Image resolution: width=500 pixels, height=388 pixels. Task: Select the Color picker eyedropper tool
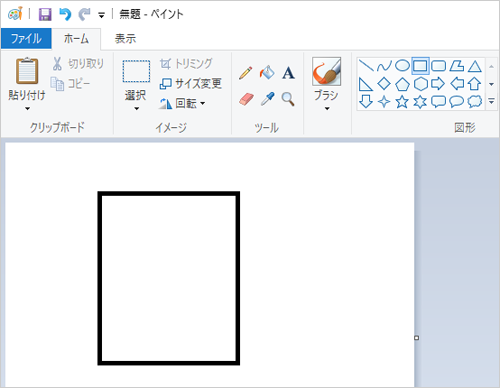[267, 99]
